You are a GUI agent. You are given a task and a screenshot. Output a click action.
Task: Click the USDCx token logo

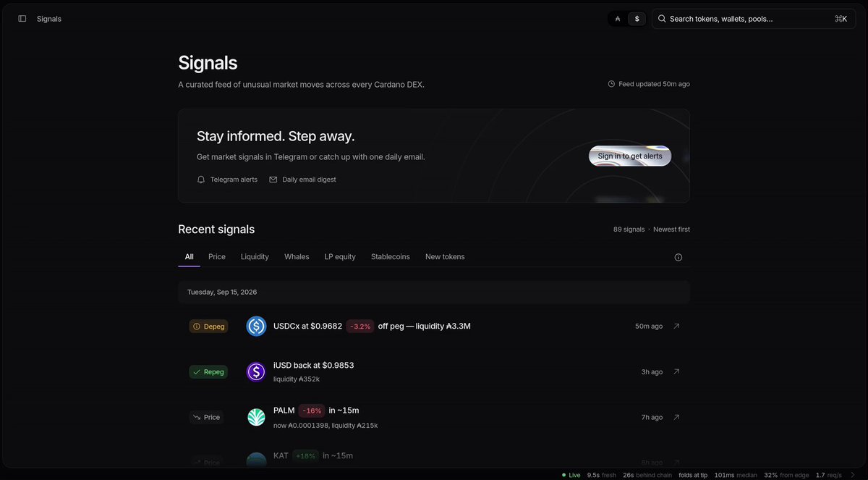256,327
